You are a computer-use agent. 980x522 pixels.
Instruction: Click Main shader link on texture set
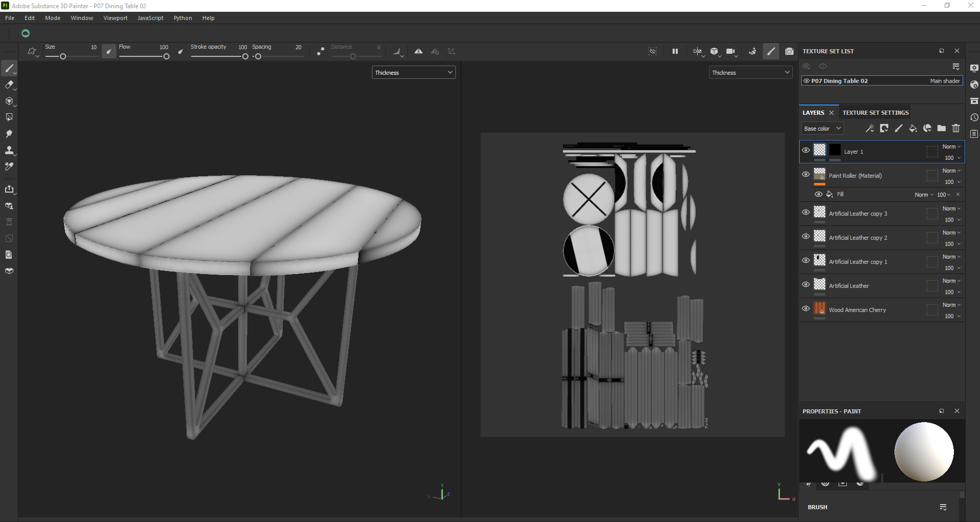coord(945,81)
